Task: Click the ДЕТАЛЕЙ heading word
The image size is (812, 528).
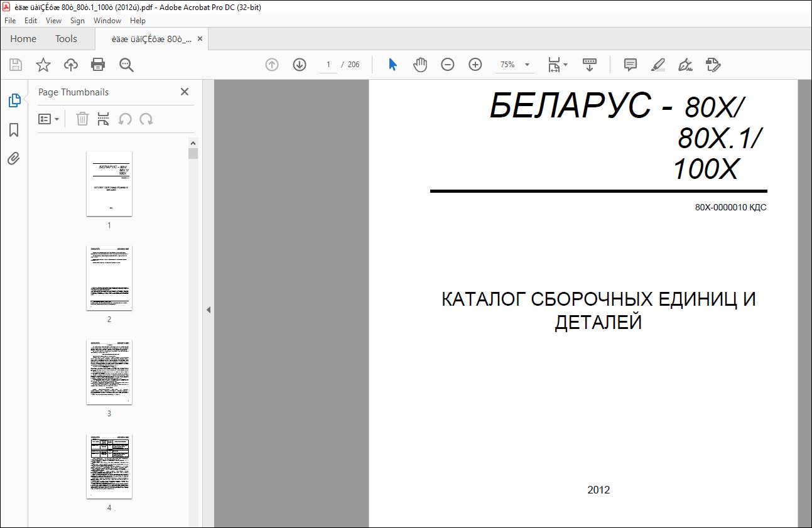Action: [598, 323]
